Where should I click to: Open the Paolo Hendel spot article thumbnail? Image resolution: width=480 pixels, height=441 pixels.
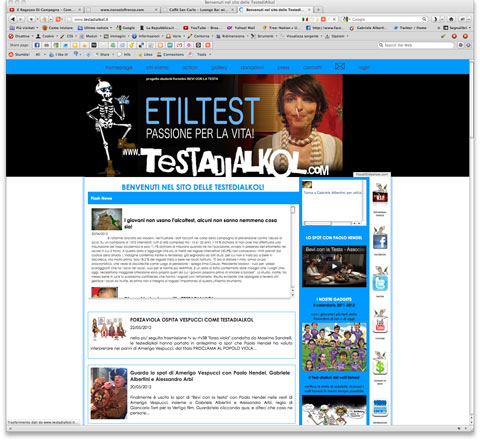click(109, 393)
